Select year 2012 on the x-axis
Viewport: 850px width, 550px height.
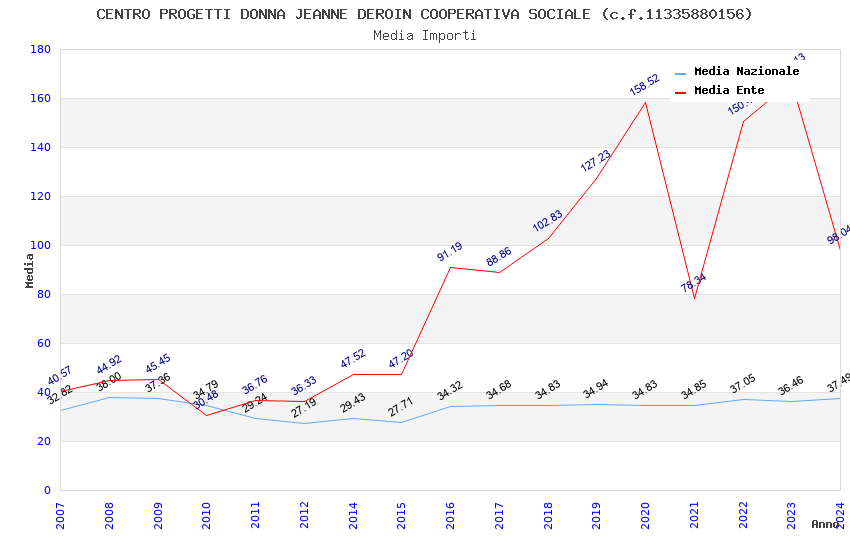tap(304, 515)
